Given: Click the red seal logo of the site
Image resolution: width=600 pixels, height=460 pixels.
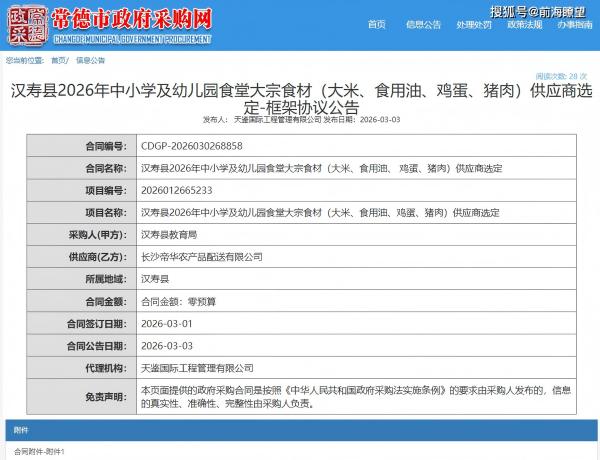Looking at the screenshot, I should (x=25, y=22).
